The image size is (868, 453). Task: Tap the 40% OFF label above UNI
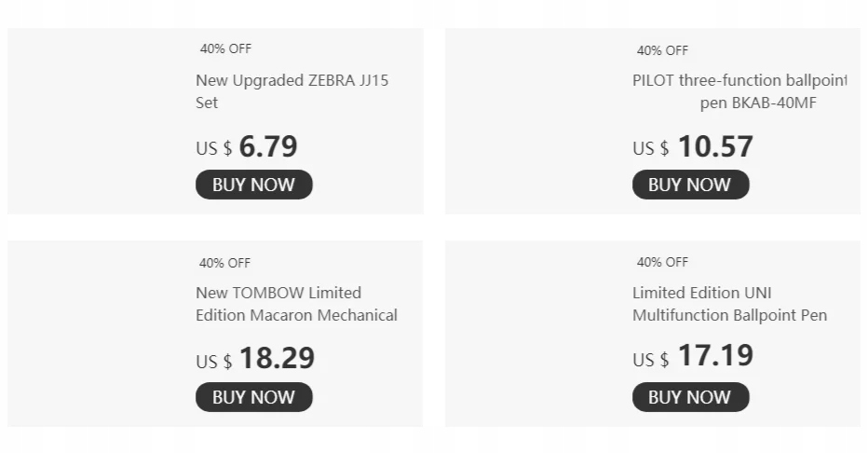point(662,262)
